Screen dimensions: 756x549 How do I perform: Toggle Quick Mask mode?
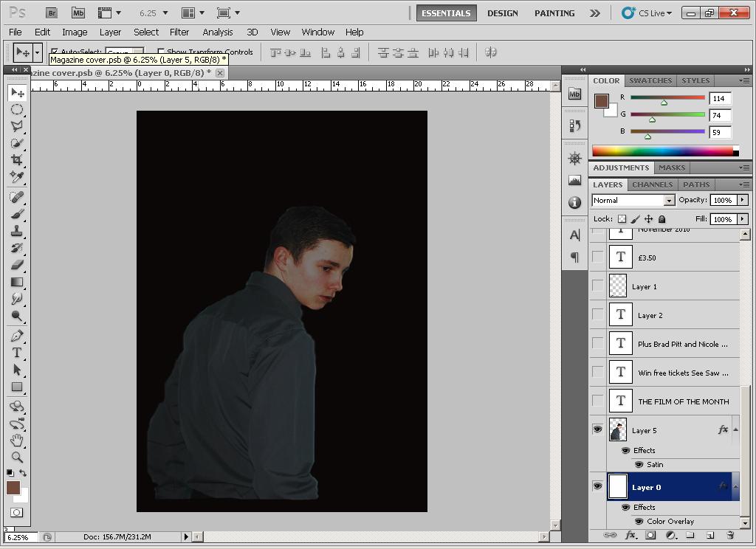coord(16,512)
